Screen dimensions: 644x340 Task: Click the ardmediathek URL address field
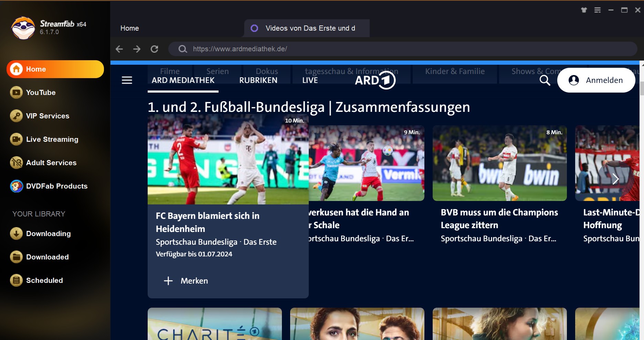pyautogui.click(x=403, y=49)
